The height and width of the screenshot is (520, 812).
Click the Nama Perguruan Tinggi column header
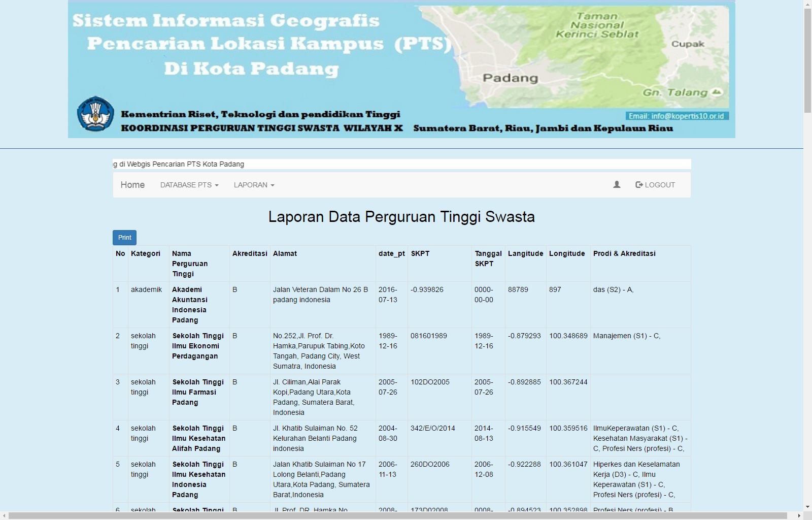coord(190,264)
